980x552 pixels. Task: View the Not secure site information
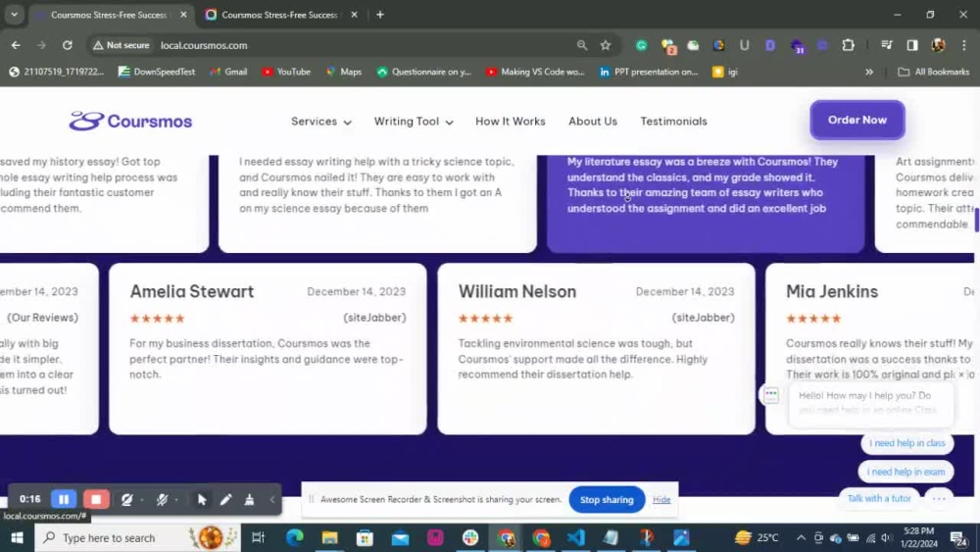click(x=122, y=45)
